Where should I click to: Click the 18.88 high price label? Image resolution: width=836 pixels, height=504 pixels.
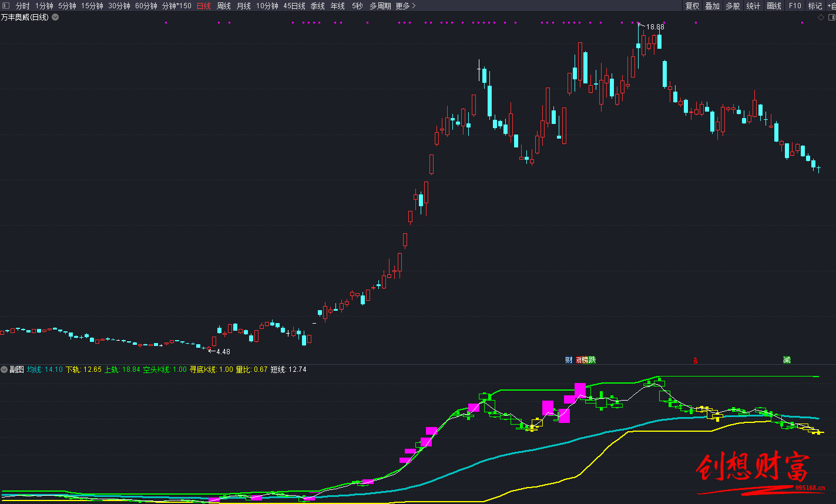tap(656, 27)
